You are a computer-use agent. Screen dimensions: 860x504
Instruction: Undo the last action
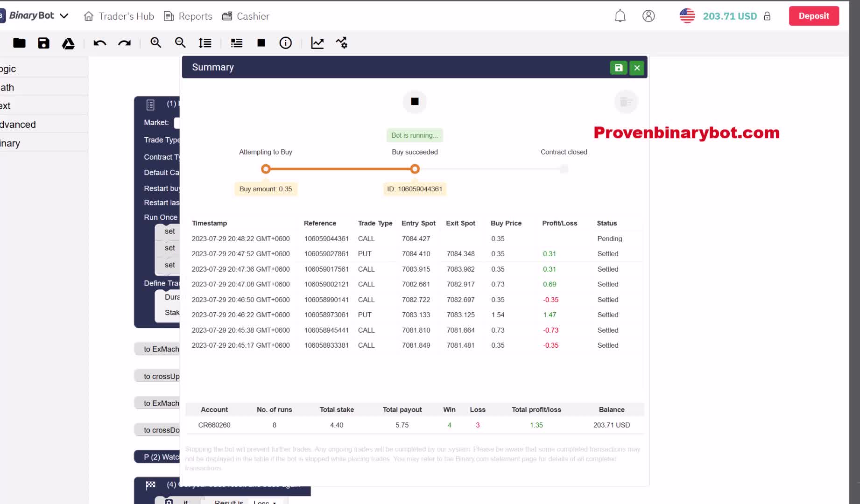[99, 43]
